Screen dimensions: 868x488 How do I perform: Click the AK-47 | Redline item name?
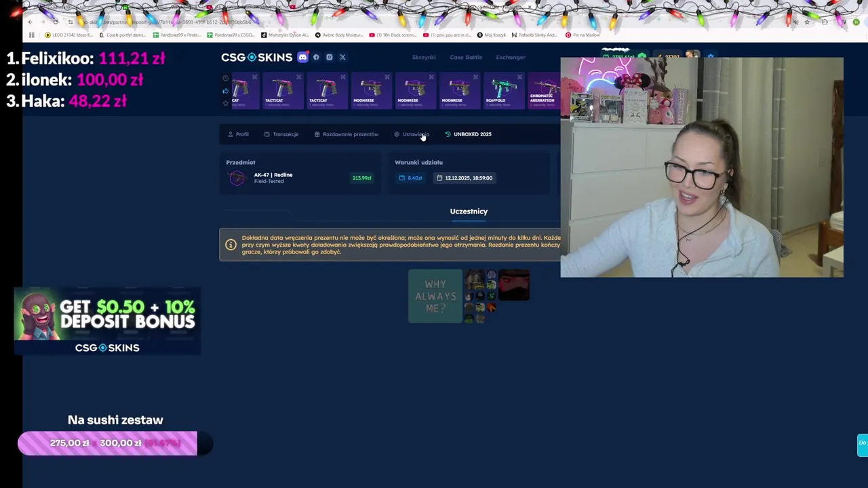click(273, 175)
